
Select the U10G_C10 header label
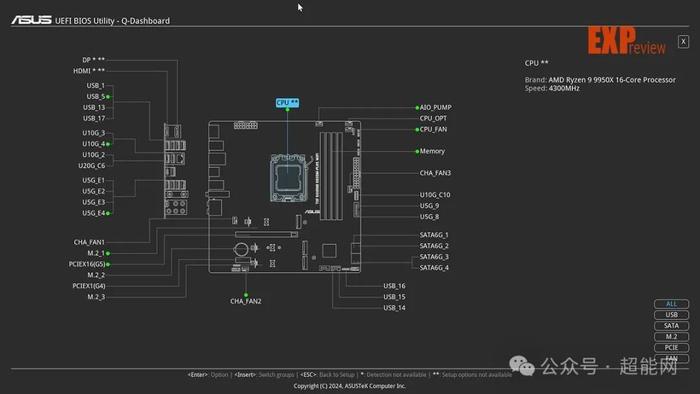click(x=435, y=195)
